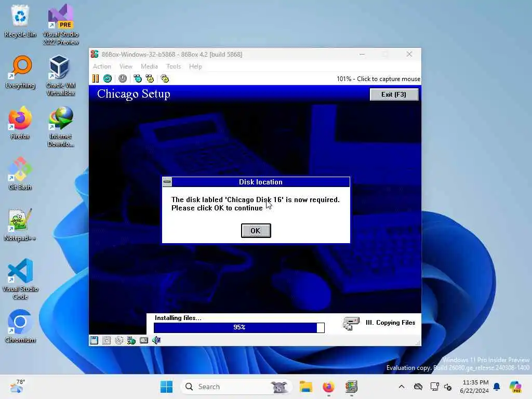Pause the 86Box emulation
The height and width of the screenshot is (399, 532).
[96, 79]
